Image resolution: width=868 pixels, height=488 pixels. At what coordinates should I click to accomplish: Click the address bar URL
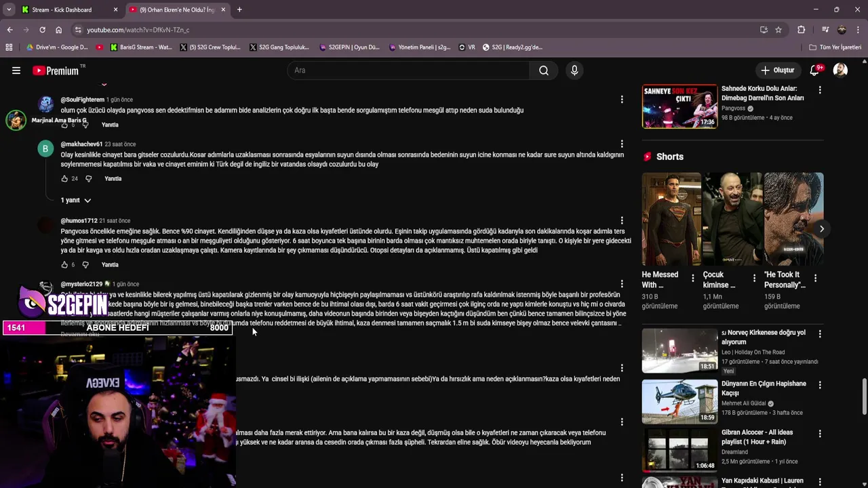[x=138, y=30]
